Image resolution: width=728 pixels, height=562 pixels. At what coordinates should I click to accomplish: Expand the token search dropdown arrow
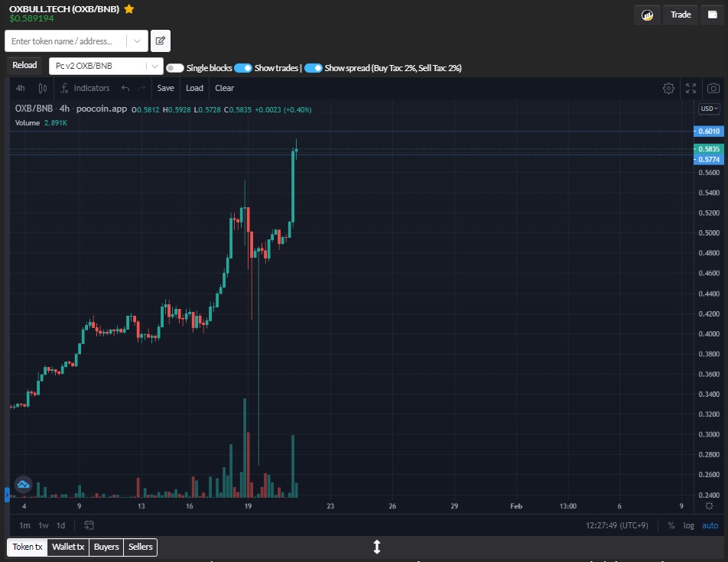pos(138,41)
